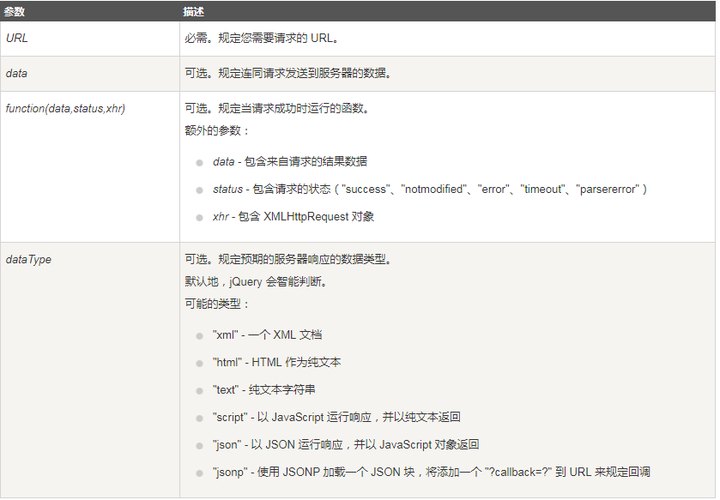The image size is (720, 500).
Task: Click the function(data,status,xhr) parameter cell
Action: 90,167
